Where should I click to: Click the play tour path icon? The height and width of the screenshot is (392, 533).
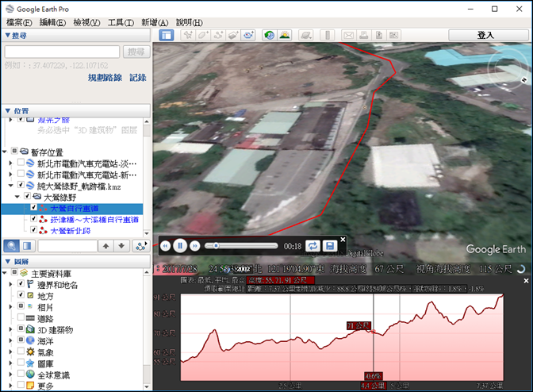coord(141,246)
